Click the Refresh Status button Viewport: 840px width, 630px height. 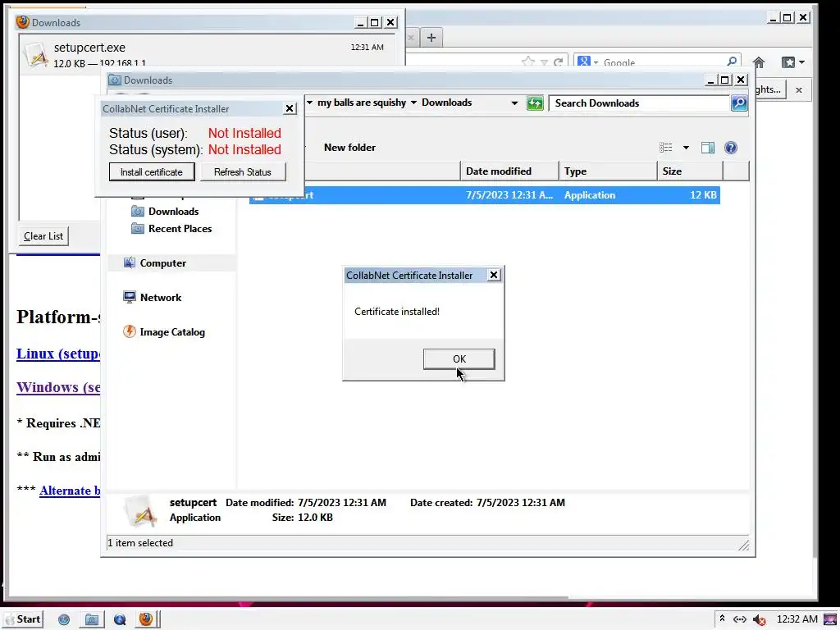point(243,172)
